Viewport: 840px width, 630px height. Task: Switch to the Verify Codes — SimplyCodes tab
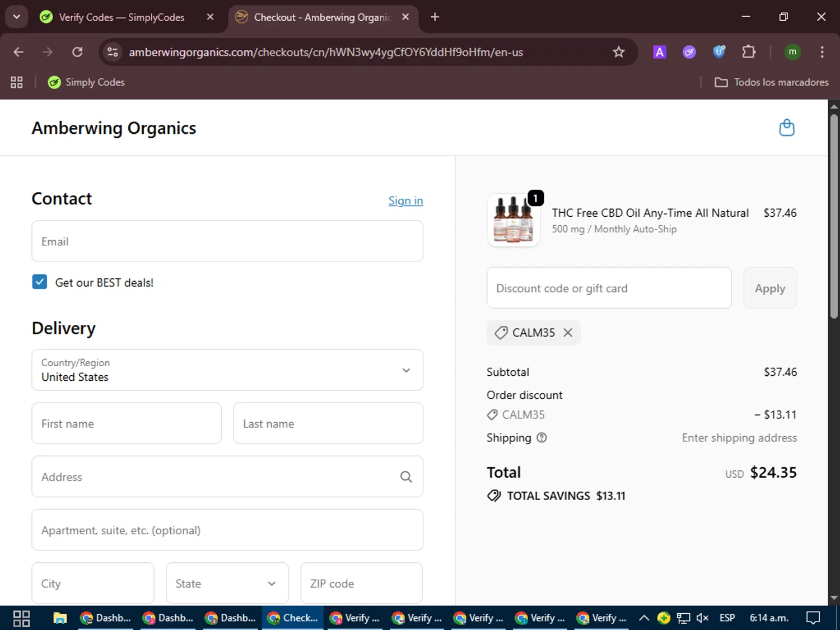click(122, 17)
